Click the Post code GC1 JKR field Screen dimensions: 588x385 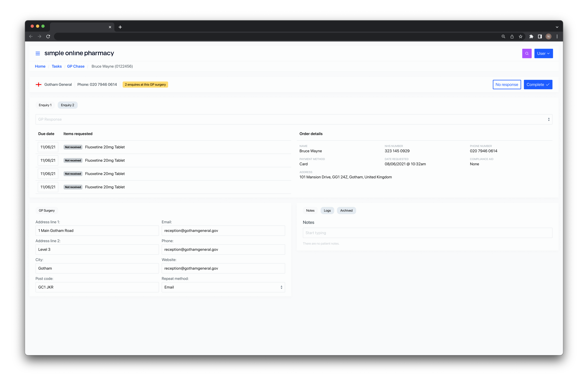97,287
